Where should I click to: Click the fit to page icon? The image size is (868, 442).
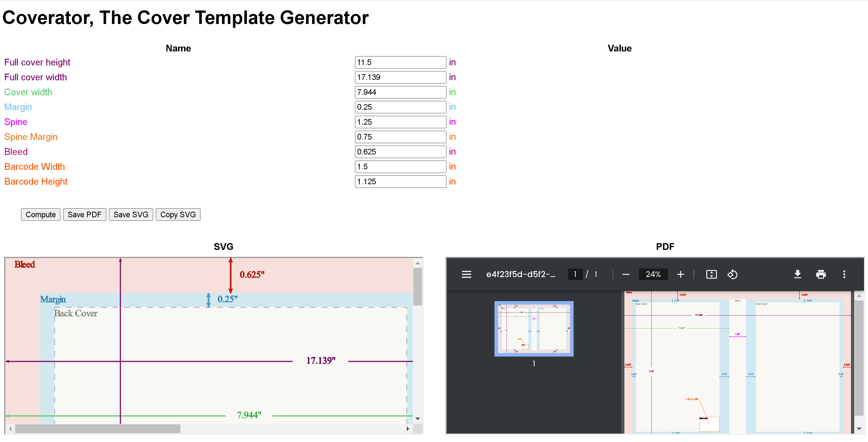(x=711, y=274)
